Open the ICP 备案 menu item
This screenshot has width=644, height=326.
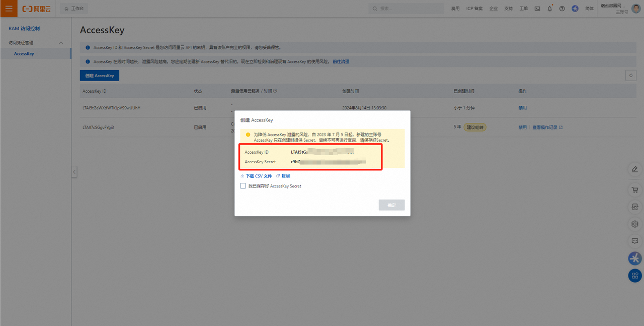pyautogui.click(x=474, y=9)
